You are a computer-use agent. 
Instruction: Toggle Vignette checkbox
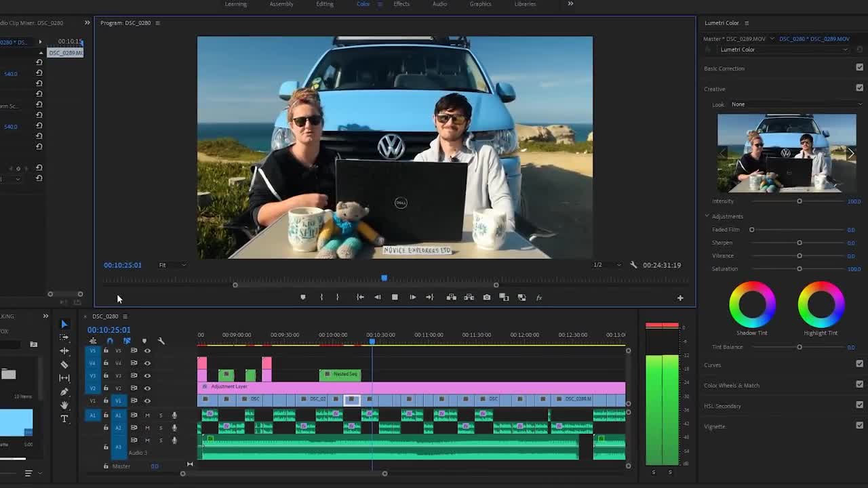pyautogui.click(x=860, y=426)
